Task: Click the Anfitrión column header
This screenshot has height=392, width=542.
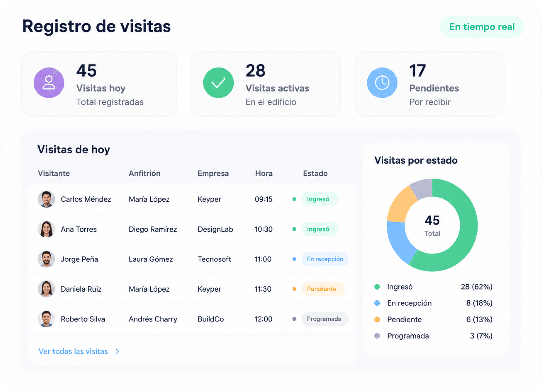Action: [145, 173]
